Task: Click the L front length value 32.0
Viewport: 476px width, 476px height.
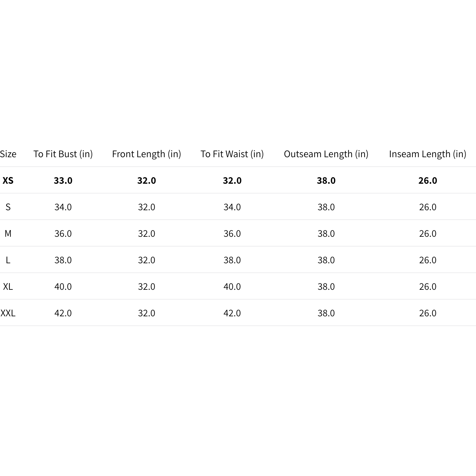Action: 146,260
